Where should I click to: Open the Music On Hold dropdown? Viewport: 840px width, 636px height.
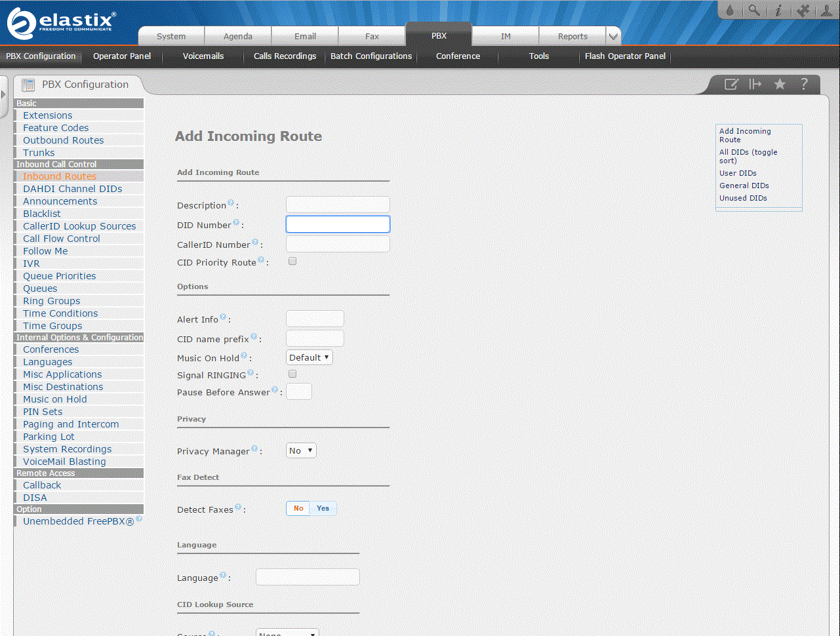pos(310,357)
